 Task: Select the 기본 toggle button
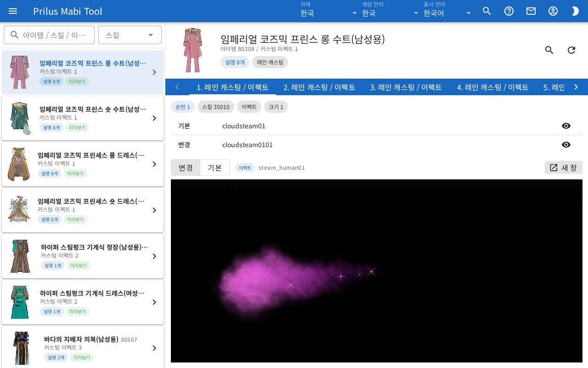[x=215, y=167]
